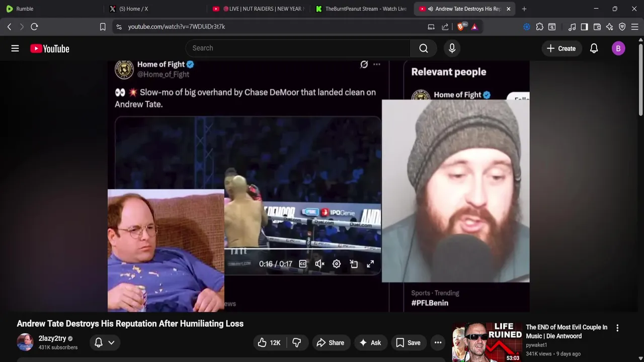Expand notification options chevron beside bell
This screenshot has width=644, height=362.
click(x=111, y=342)
